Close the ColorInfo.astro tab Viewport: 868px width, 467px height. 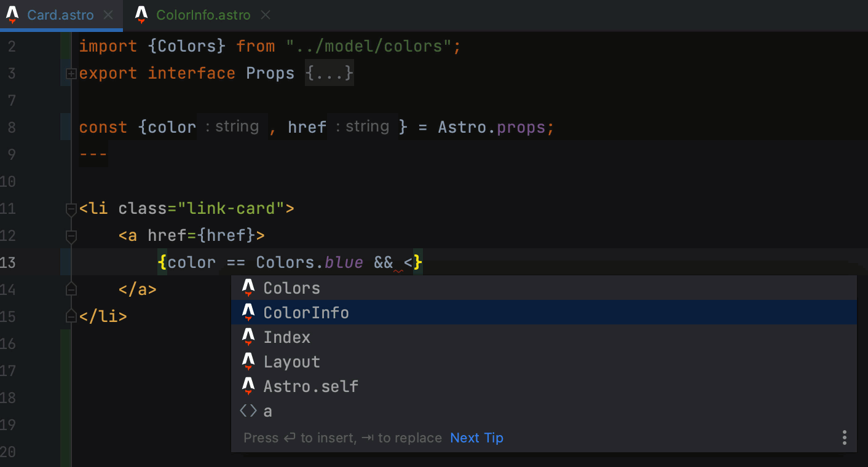[x=265, y=15]
